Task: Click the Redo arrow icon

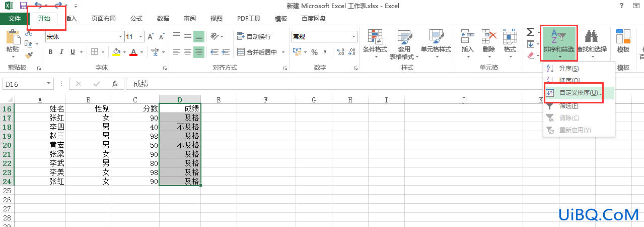Action: (59, 6)
